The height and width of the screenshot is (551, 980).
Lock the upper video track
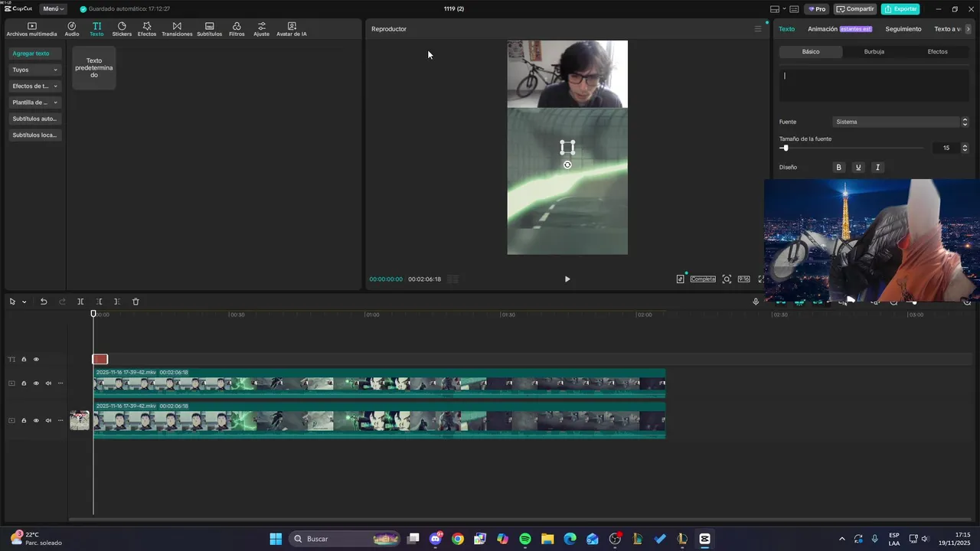point(24,383)
